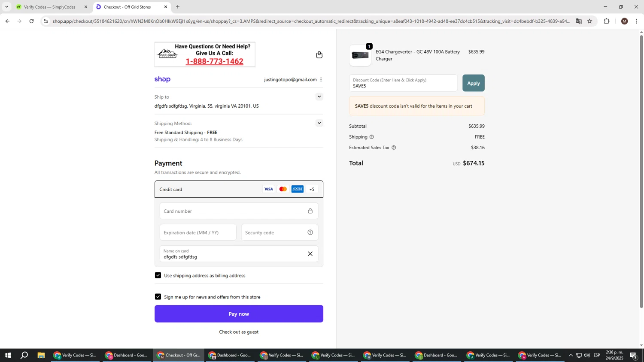Click the Mastercard icon
The width and height of the screenshot is (644, 362).
pyautogui.click(x=283, y=189)
